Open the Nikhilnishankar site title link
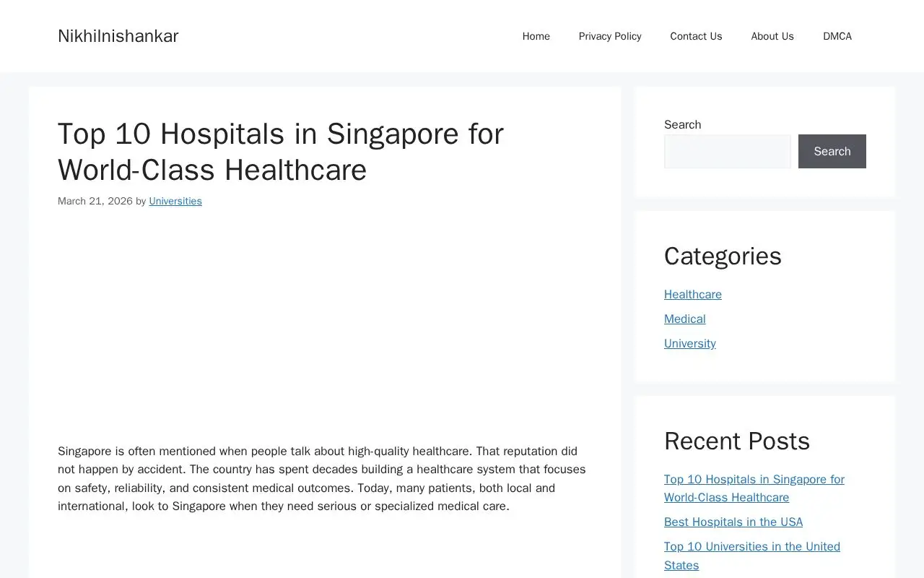This screenshot has height=578, width=924. (x=118, y=36)
